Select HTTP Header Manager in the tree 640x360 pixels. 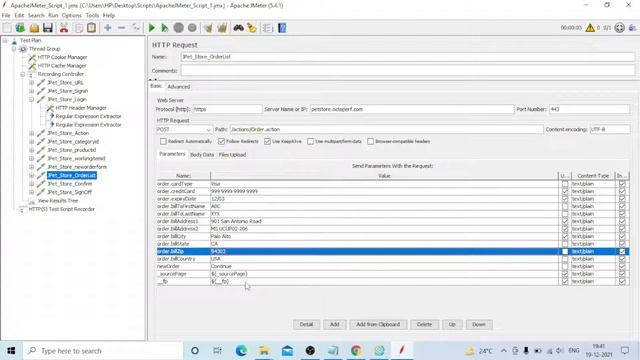tap(81, 108)
